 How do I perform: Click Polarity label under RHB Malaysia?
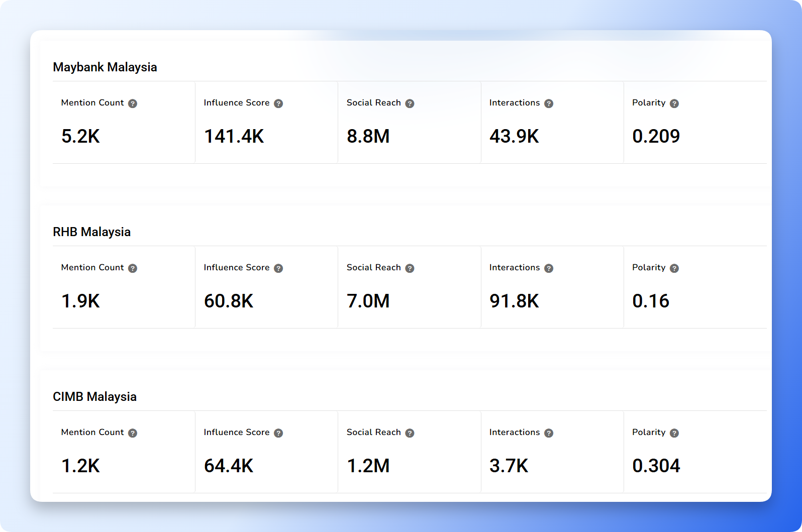(649, 268)
